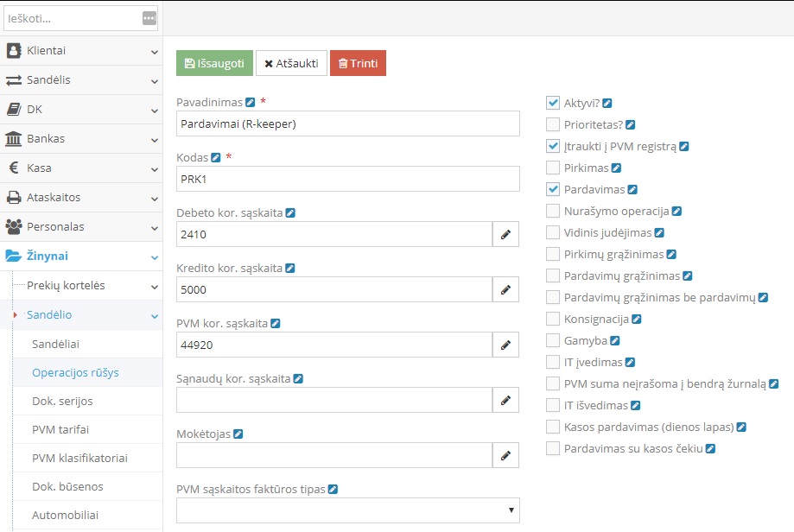Click the search options icon in Ieškoti box
This screenshot has width=794, height=532.
point(149,18)
